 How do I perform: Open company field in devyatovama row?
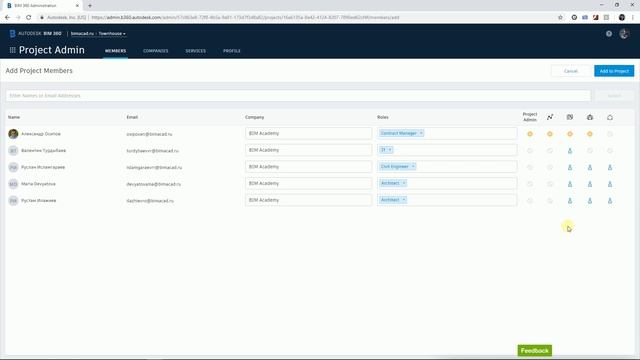[x=309, y=183]
